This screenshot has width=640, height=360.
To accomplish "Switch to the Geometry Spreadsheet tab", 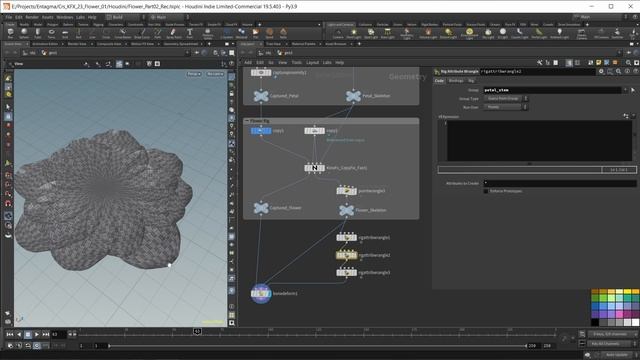I will point(181,44).
